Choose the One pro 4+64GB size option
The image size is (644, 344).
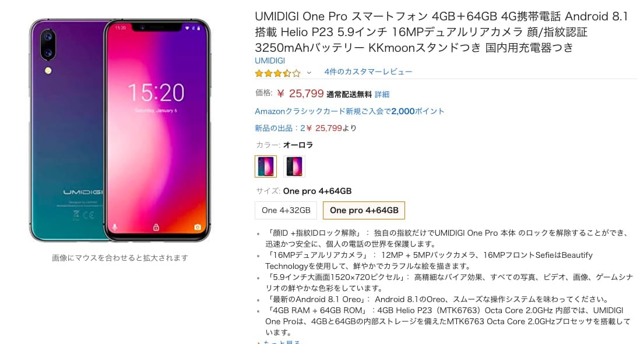coord(364,210)
